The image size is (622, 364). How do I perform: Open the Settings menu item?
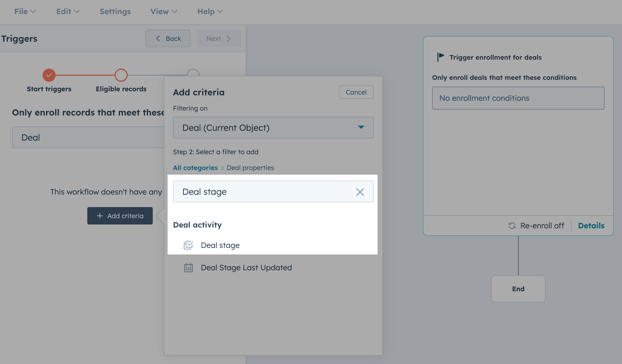click(x=115, y=11)
